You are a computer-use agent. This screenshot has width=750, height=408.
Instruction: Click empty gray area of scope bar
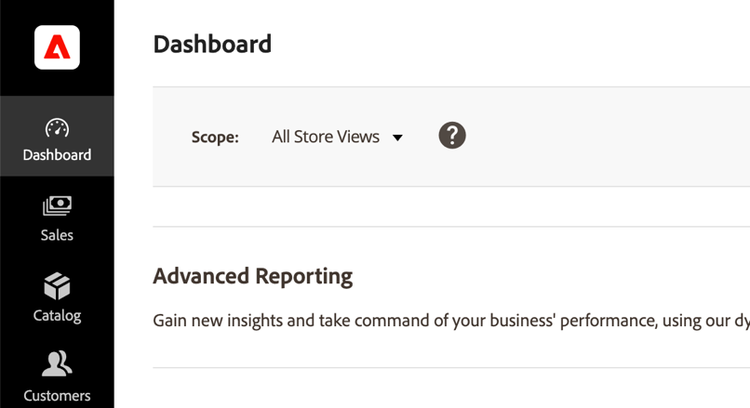pyautogui.click(x=600, y=137)
